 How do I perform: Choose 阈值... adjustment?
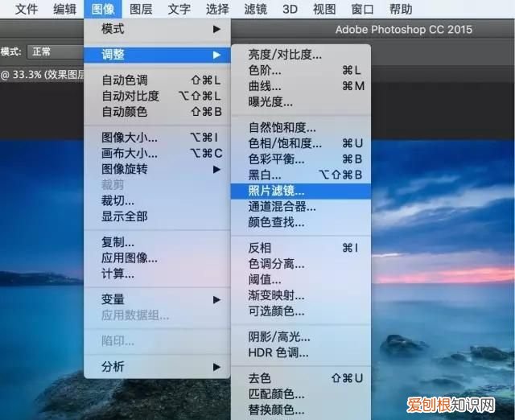301,280
